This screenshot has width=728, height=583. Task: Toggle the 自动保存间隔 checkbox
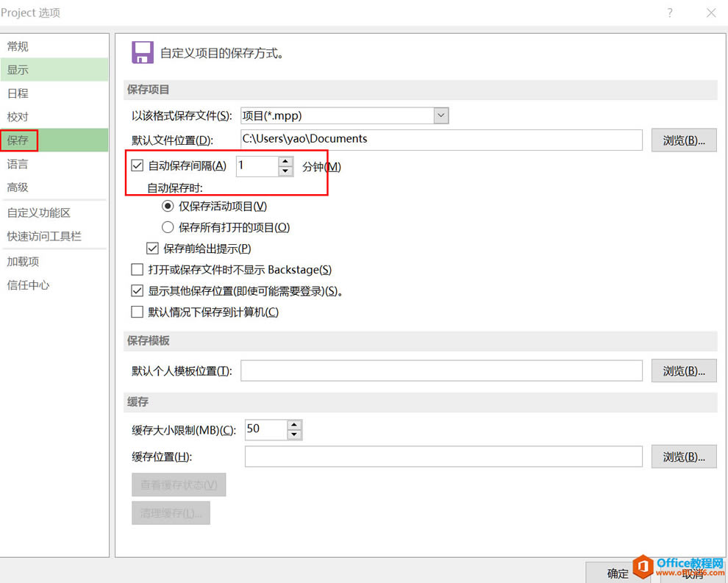click(x=137, y=165)
